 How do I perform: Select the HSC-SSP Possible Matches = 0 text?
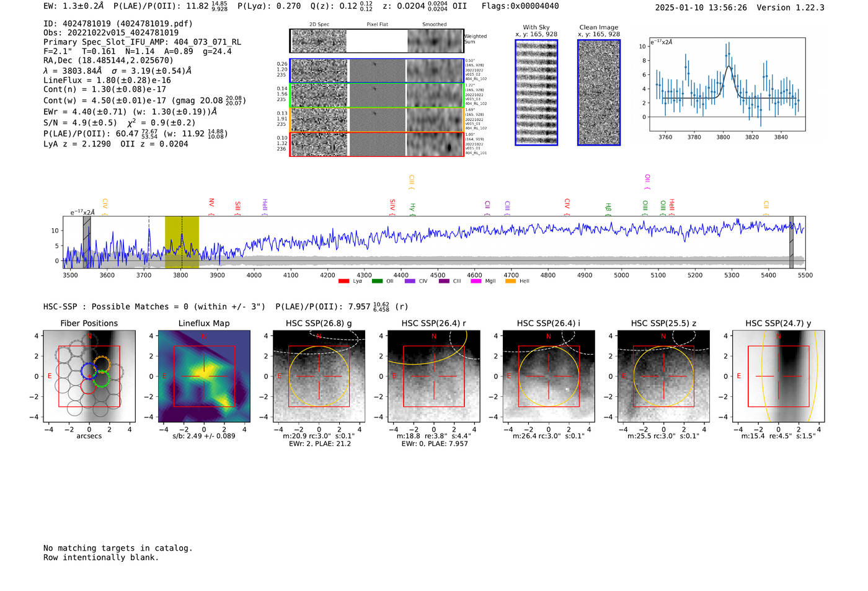coord(154,306)
